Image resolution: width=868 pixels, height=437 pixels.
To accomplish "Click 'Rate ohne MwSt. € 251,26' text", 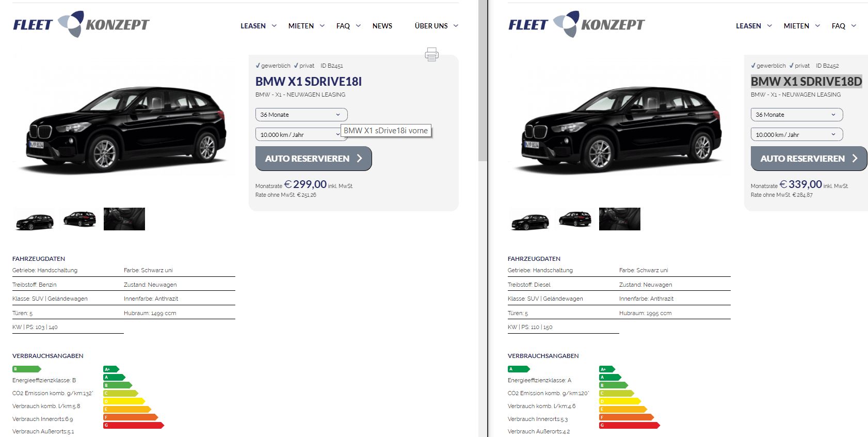I will point(286,195).
